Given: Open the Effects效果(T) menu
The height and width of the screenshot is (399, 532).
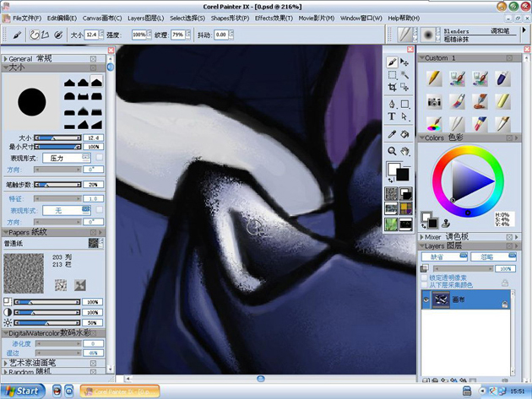Looking at the screenshot, I should tap(274, 18).
